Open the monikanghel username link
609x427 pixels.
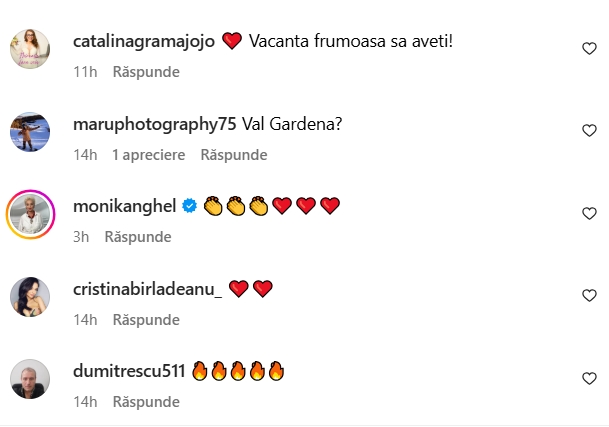click(124, 206)
